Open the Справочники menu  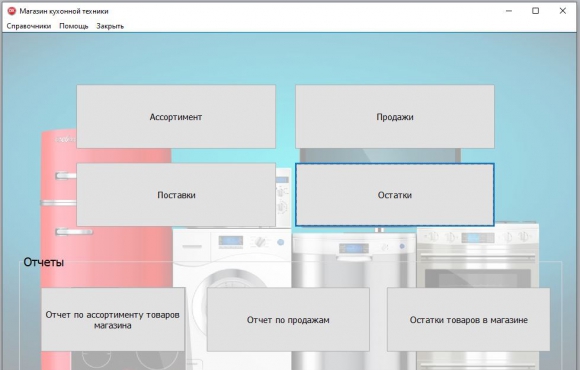[x=29, y=26]
